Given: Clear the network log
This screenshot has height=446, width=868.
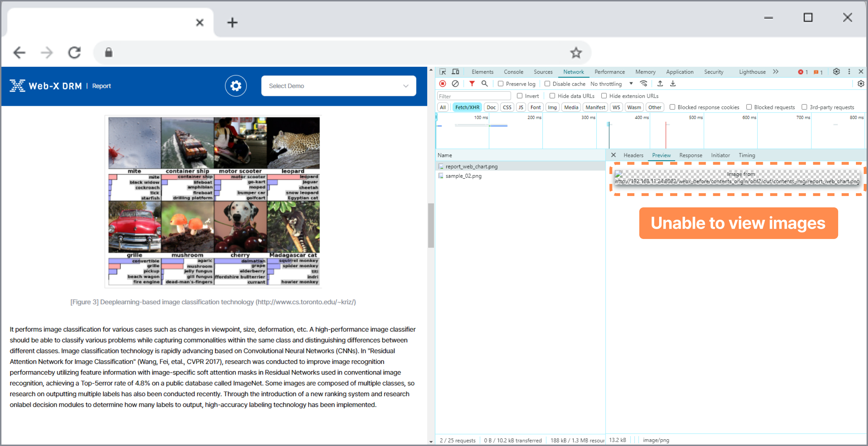Looking at the screenshot, I should click(x=455, y=84).
